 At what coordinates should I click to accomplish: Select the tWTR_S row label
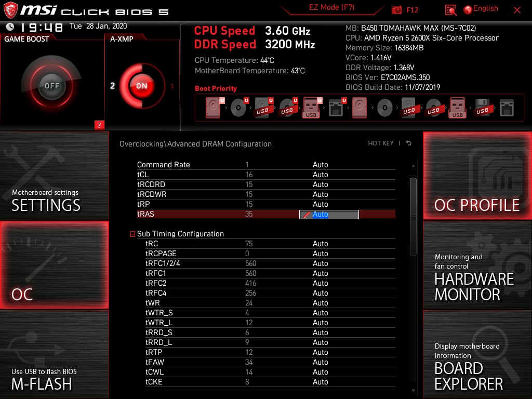(159, 312)
